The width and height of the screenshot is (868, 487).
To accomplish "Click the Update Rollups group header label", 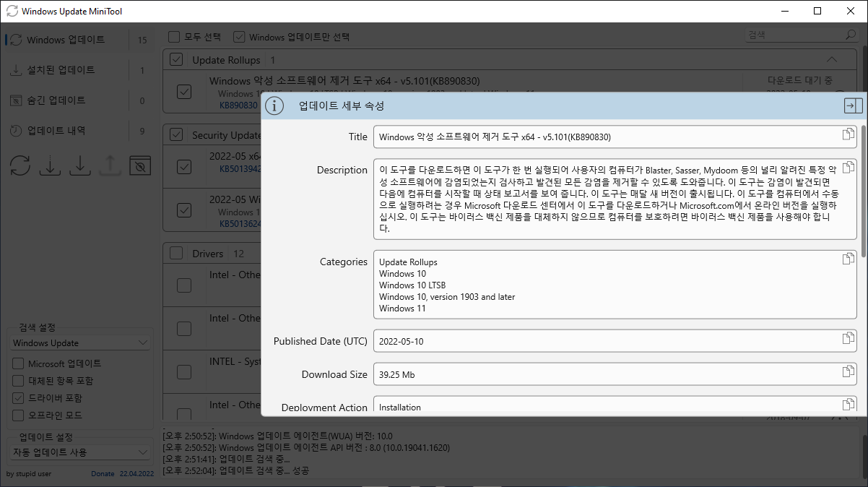I will pyautogui.click(x=226, y=60).
